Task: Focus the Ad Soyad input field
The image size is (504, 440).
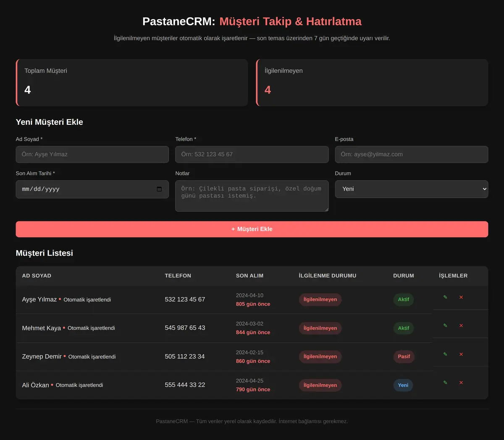Action: click(92, 155)
